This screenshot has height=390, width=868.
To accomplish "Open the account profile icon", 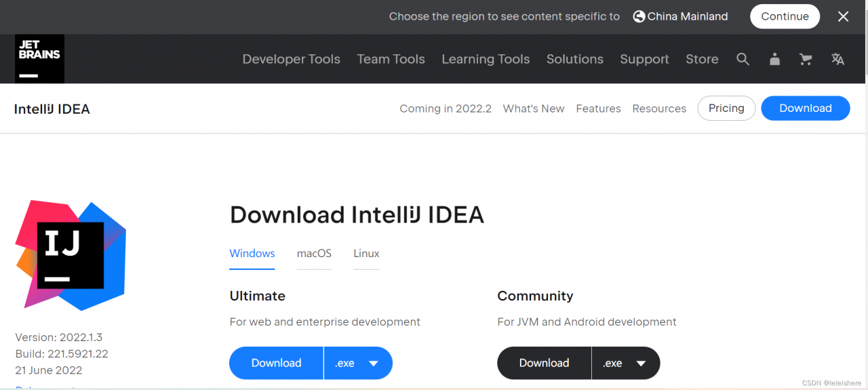I will tap(774, 60).
